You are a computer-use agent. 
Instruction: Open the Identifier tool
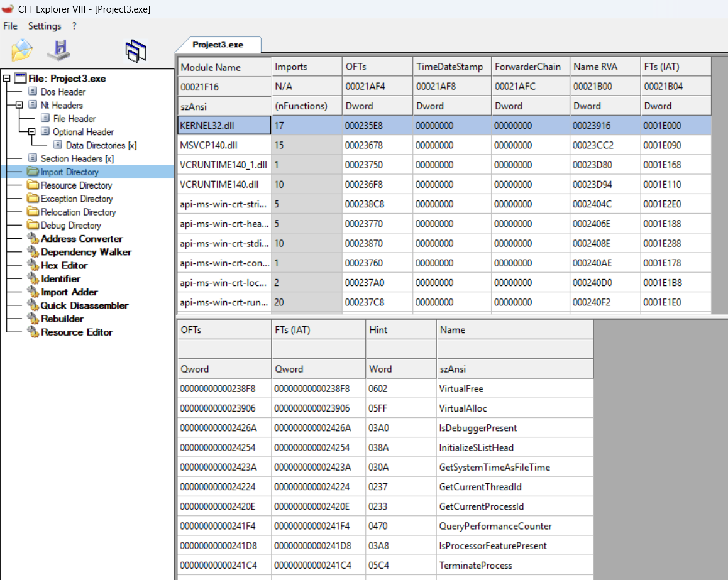click(60, 279)
